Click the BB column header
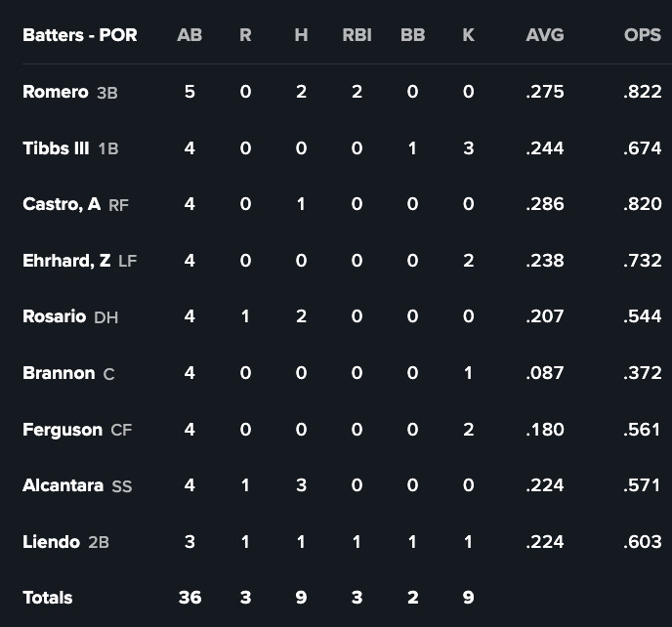 click(412, 35)
